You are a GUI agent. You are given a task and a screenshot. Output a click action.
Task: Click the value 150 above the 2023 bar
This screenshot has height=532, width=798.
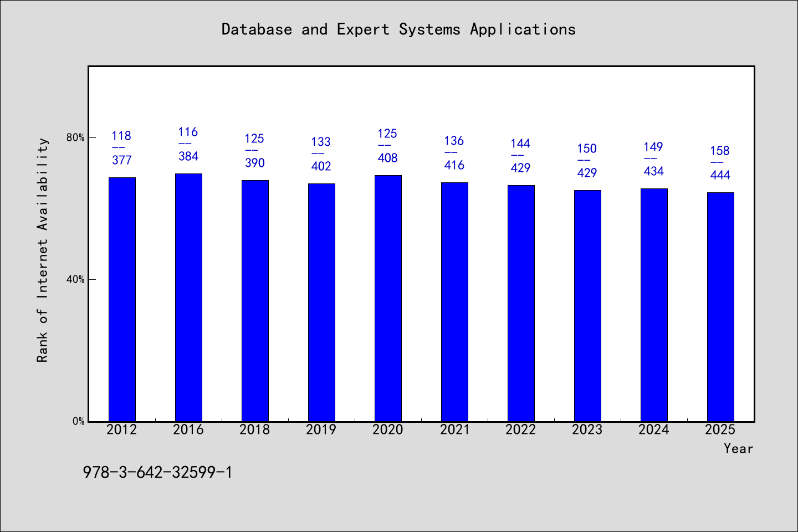[x=587, y=149]
